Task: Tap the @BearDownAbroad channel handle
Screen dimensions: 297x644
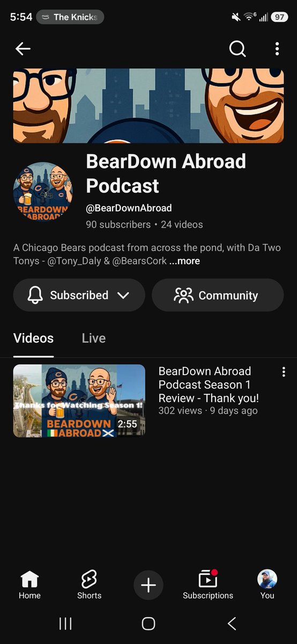Action: [129, 208]
